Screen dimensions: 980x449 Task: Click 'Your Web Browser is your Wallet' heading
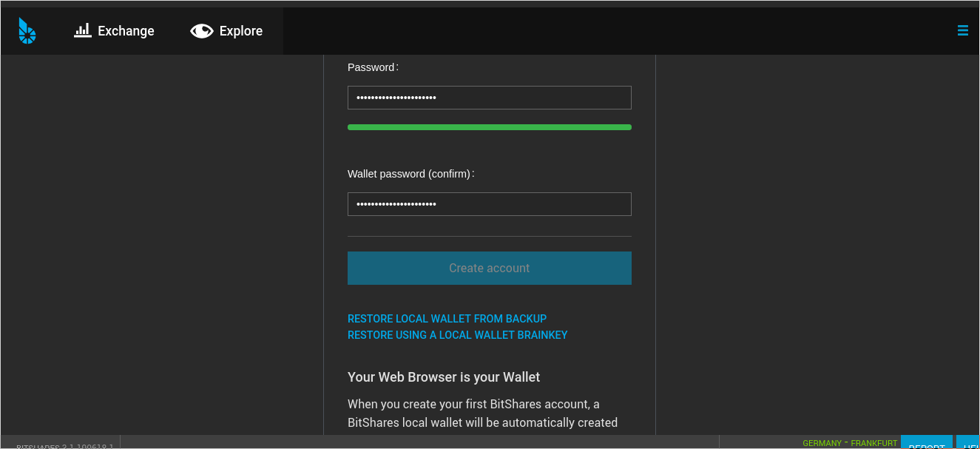(444, 377)
